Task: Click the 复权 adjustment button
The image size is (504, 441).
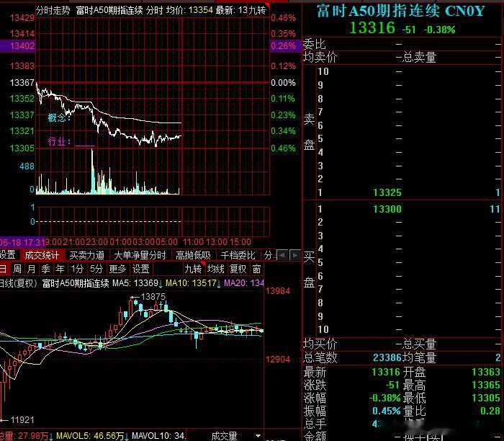Action: [x=238, y=269]
